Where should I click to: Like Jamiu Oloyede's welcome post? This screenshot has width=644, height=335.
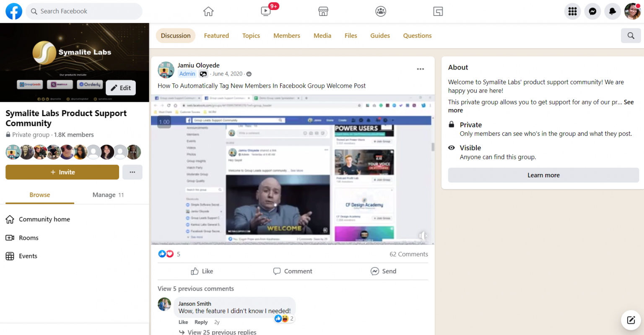202,271
